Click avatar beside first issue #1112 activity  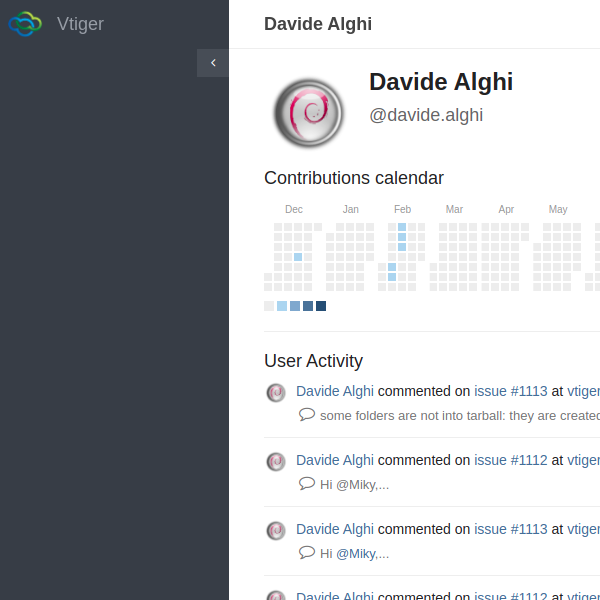point(276,462)
